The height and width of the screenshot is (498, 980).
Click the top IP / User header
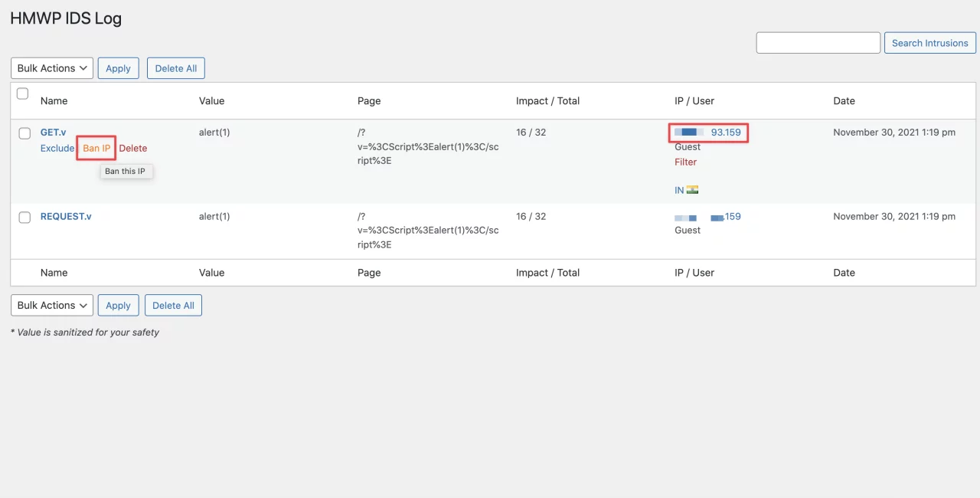694,101
